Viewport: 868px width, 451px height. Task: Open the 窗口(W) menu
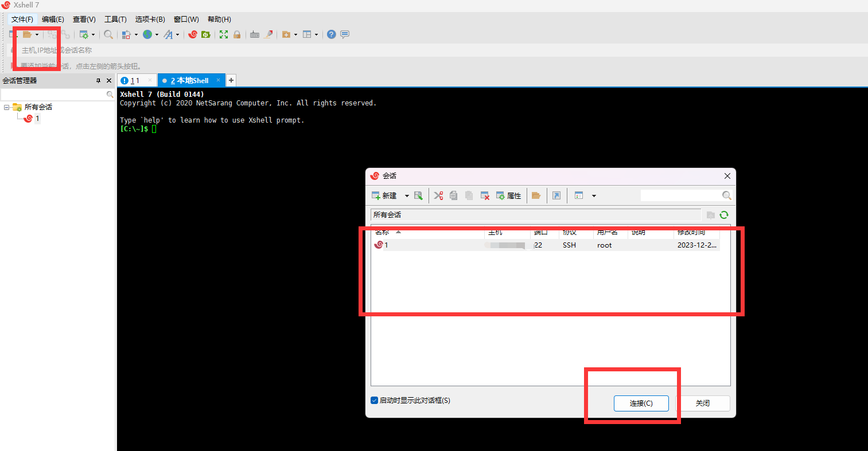pos(186,19)
